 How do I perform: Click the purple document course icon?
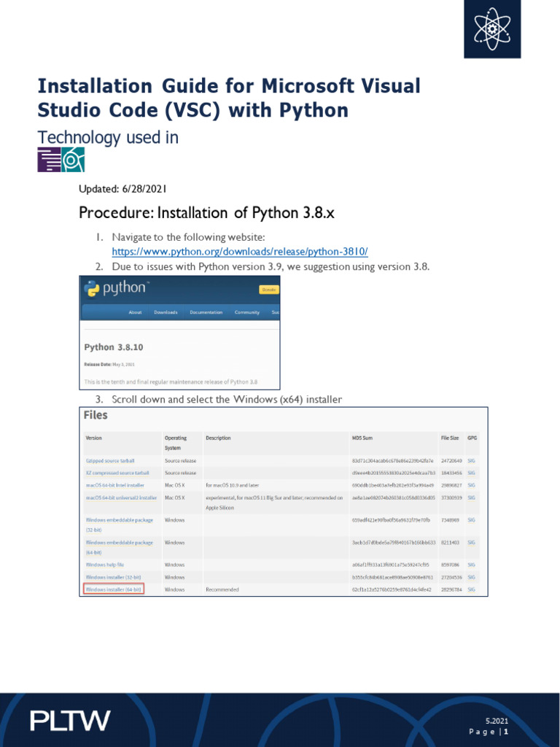[x=49, y=159]
